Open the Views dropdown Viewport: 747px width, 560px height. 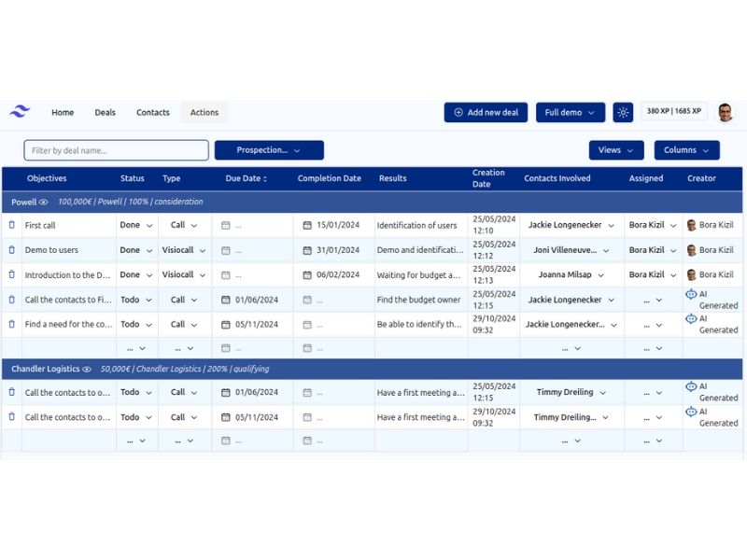(x=616, y=150)
